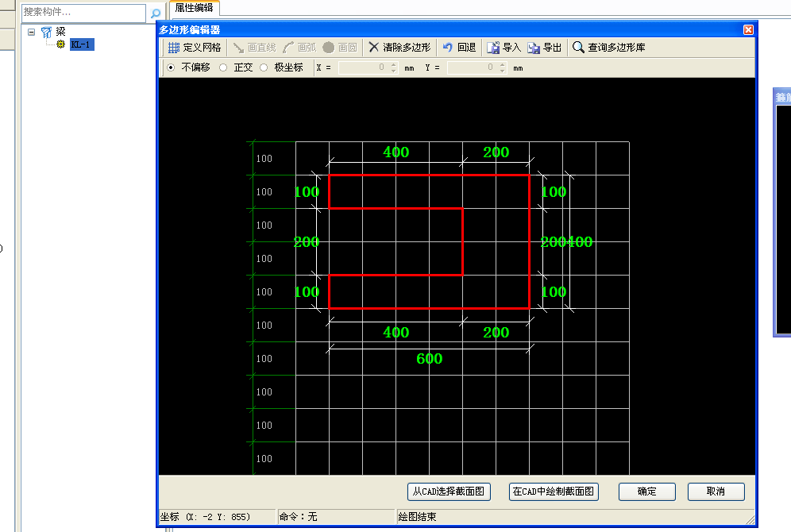Select the Draw Arc (画弧) tool
791x532 pixels.
coord(299,48)
